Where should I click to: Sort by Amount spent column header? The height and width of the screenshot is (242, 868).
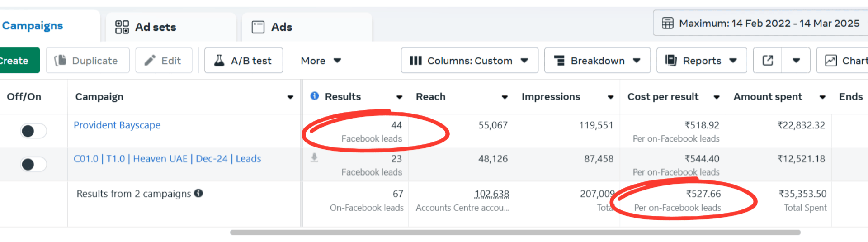(x=768, y=97)
